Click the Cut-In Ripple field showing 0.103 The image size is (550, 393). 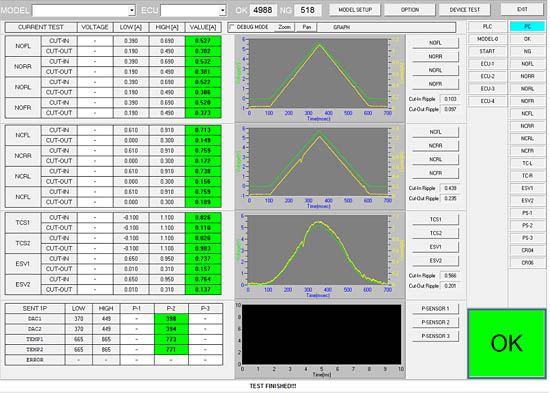(x=450, y=99)
